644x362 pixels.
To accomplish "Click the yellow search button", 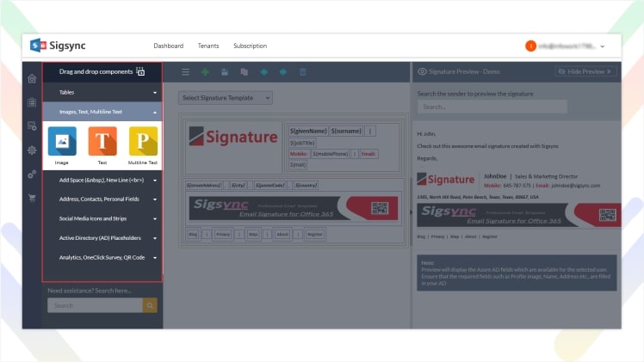I will pyautogui.click(x=150, y=305).
